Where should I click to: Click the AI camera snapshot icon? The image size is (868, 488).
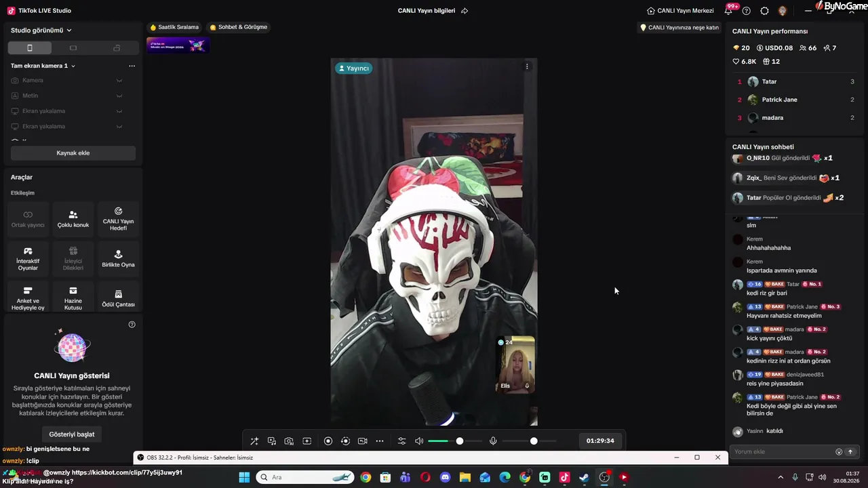(x=289, y=441)
